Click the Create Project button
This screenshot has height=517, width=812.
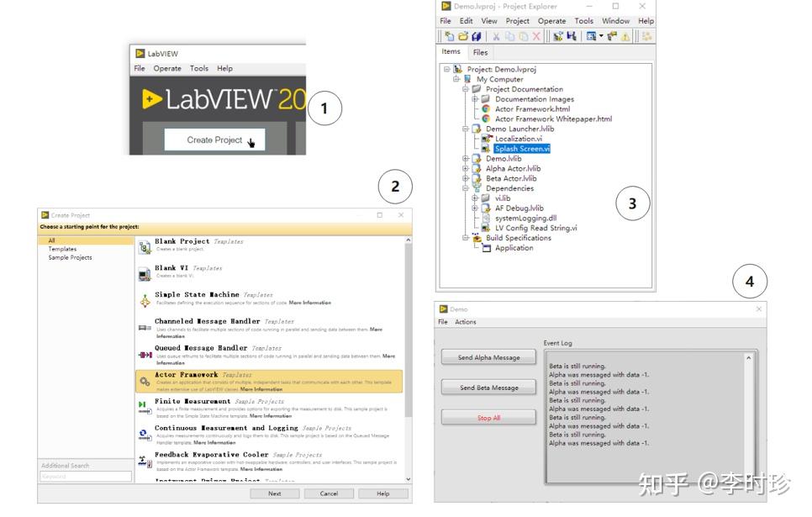click(x=214, y=140)
